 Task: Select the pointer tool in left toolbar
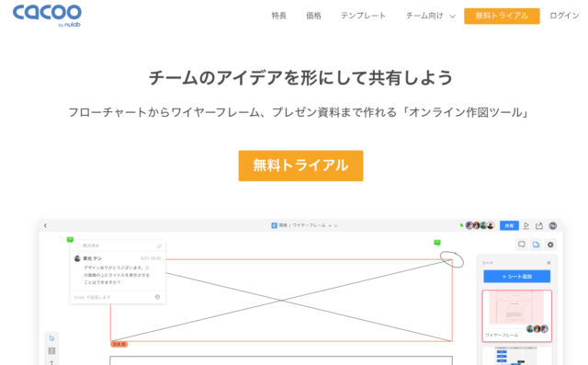[x=51, y=338]
